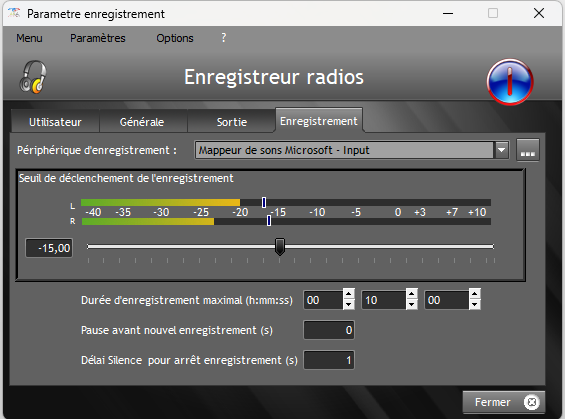Switch to the Utilisateur tab

[55, 122]
